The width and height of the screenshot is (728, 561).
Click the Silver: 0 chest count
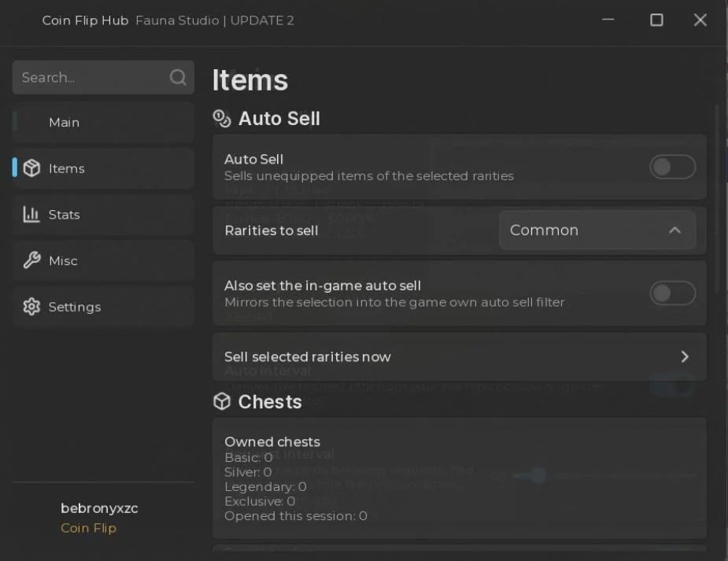point(248,472)
